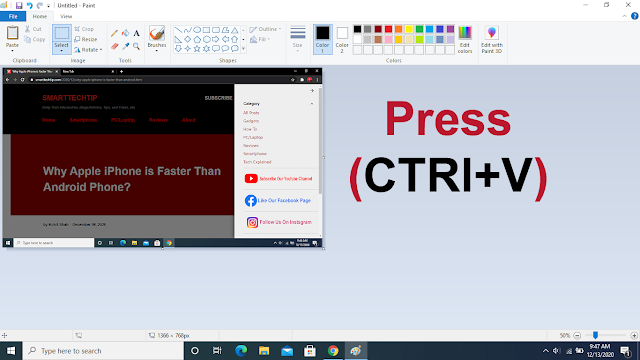Pick the red color swatch

pyautogui.click(x=388, y=29)
